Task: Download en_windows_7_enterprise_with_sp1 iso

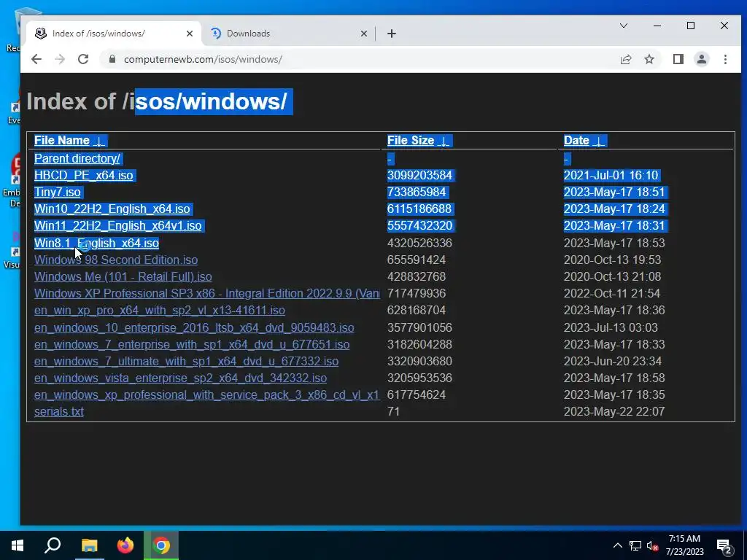Action: tap(192, 344)
